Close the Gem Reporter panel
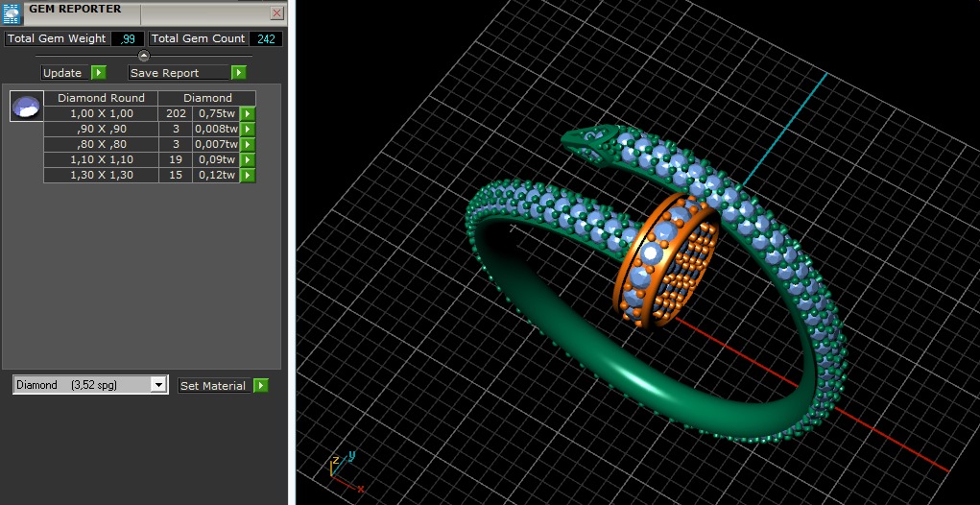Image resolution: width=980 pixels, height=505 pixels. 276,12
